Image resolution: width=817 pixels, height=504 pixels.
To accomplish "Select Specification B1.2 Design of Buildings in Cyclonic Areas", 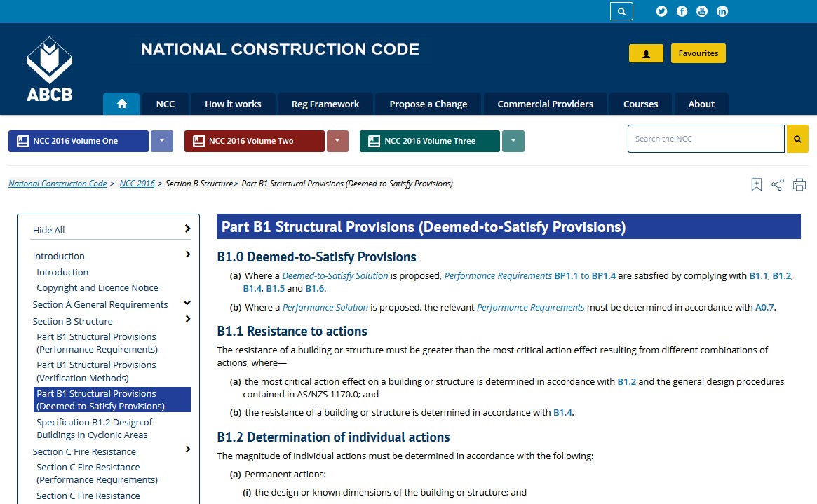I will pos(95,428).
